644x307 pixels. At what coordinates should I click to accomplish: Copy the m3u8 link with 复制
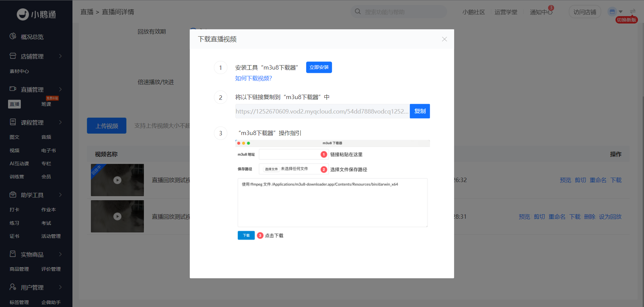coord(420,111)
